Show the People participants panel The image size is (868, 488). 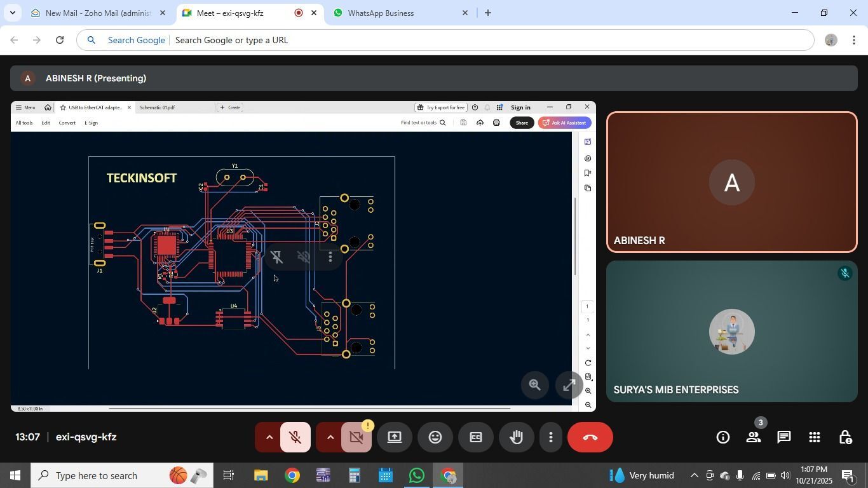coord(754,437)
